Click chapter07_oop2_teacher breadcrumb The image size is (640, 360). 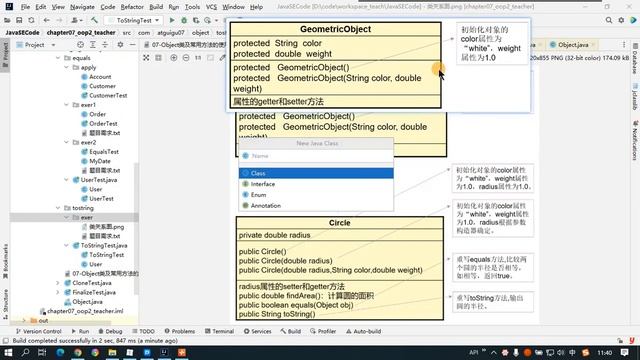(x=81, y=33)
